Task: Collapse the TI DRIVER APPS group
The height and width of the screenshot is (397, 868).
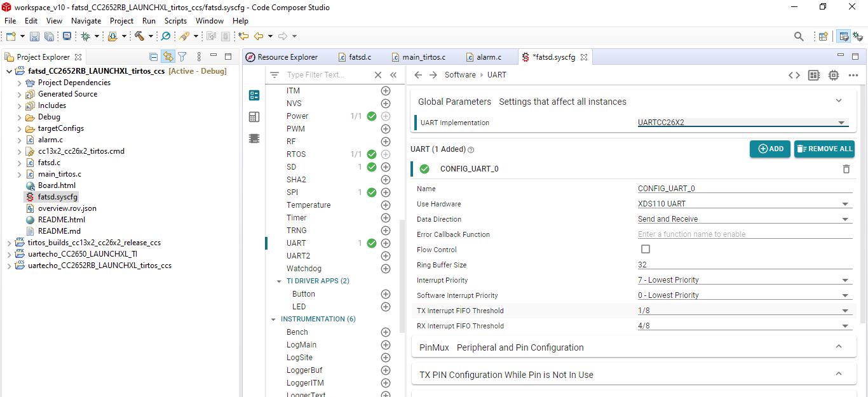Action: tap(279, 281)
